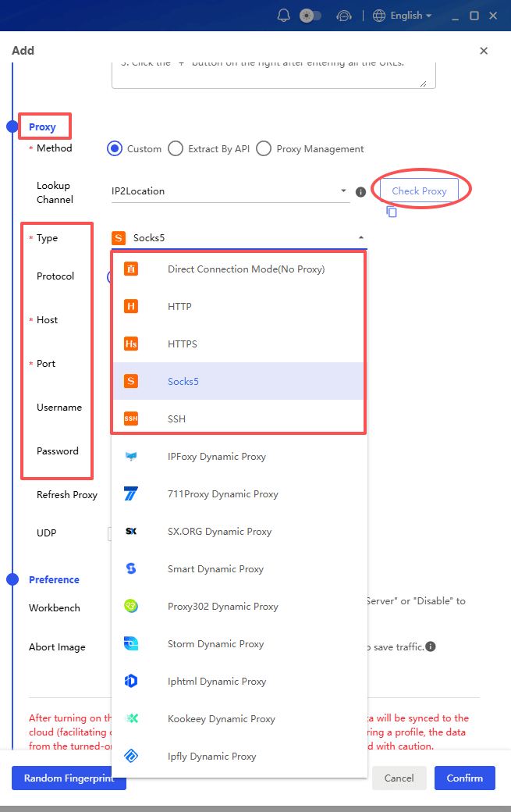The width and height of the screenshot is (511, 812).
Task: Select Storm Dynamic Proxy option
Action: [240, 643]
